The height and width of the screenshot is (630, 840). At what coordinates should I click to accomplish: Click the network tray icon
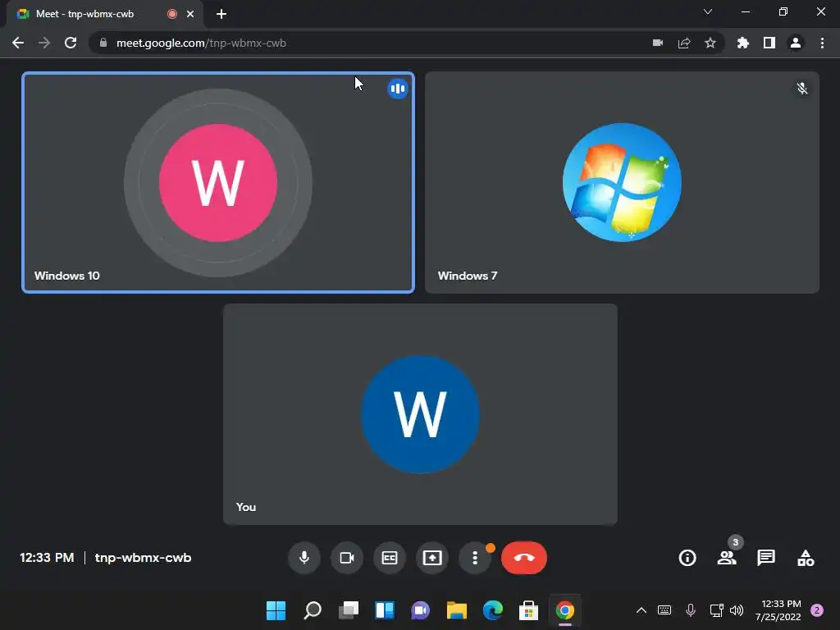point(716,610)
